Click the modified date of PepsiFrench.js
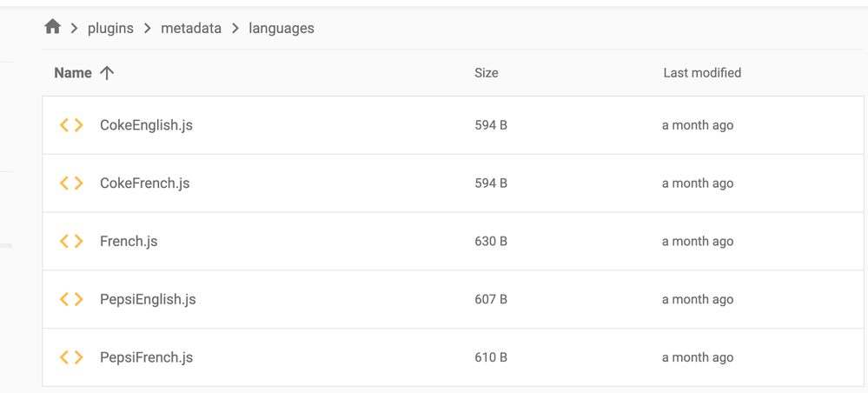The width and height of the screenshot is (868, 393). click(x=697, y=357)
